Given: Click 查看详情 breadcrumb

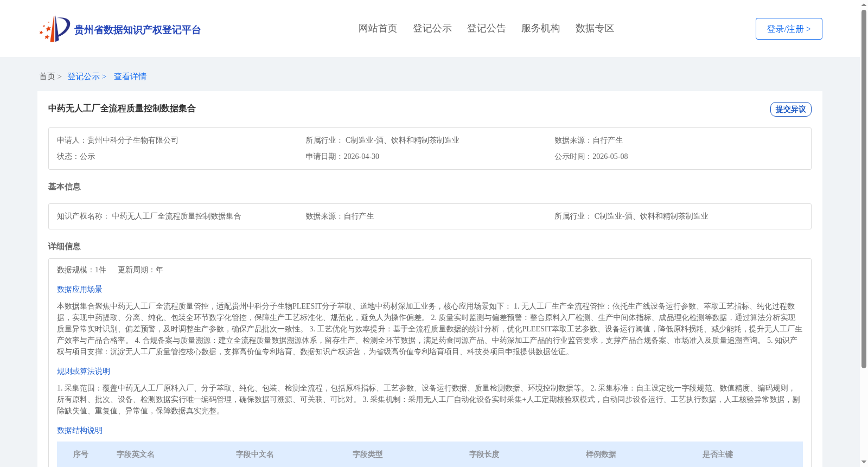Looking at the screenshot, I should [130, 76].
